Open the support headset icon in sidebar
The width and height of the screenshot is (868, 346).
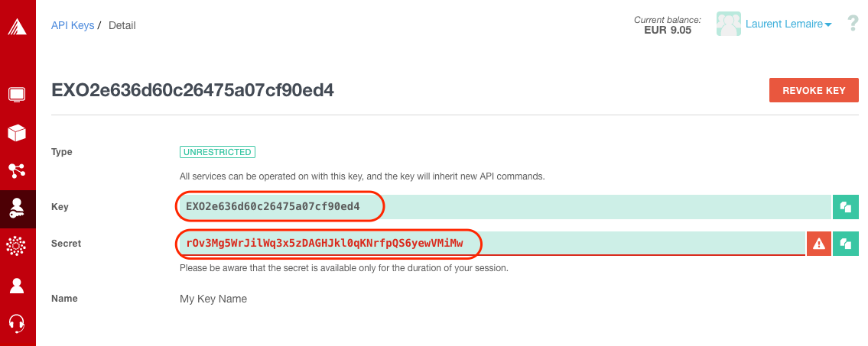(18, 323)
